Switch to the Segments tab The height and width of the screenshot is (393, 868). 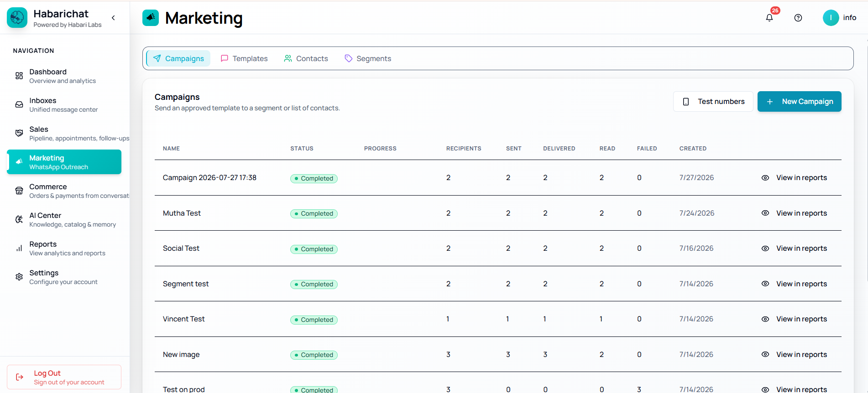tap(368, 58)
